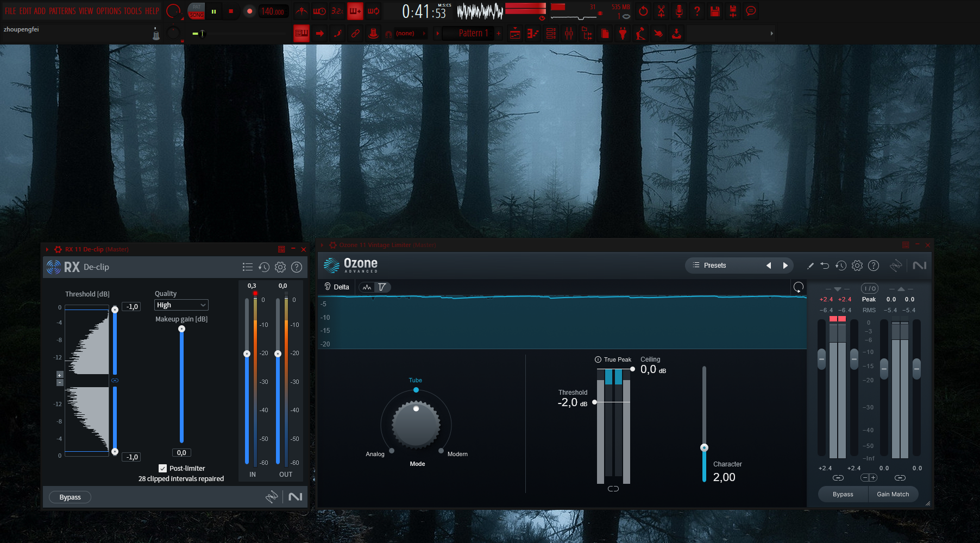The image size is (980, 543).
Task: Open the Piano roll view
Action: click(533, 34)
